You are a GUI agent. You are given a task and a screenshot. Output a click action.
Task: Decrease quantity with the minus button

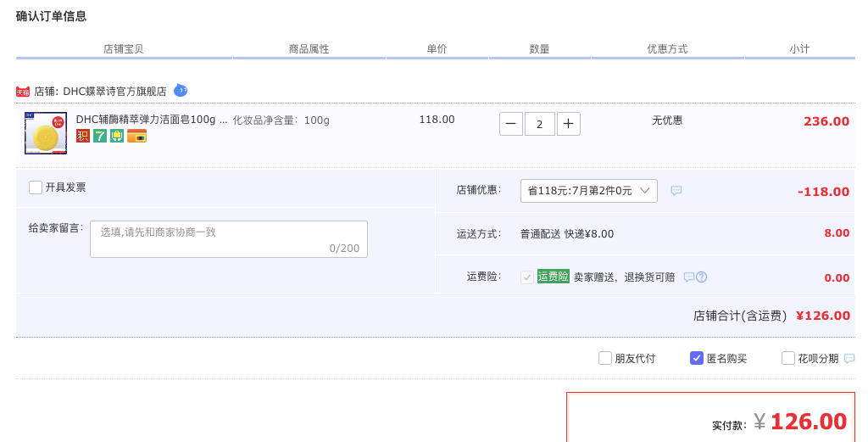pos(511,124)
